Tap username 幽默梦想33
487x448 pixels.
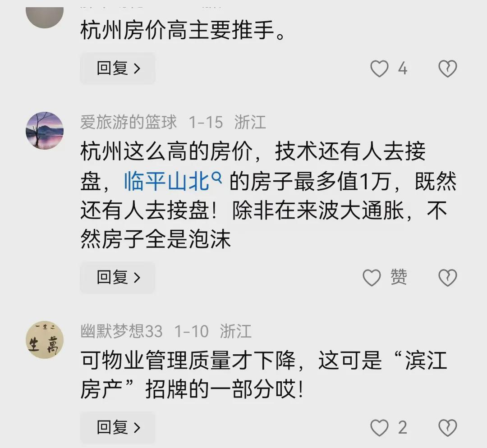121,331
